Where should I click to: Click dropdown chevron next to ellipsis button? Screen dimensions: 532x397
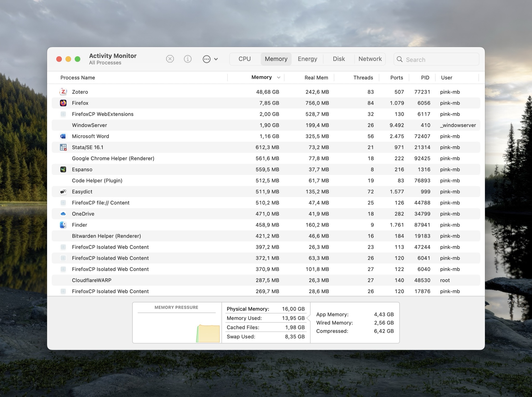(x=216, y=59)
